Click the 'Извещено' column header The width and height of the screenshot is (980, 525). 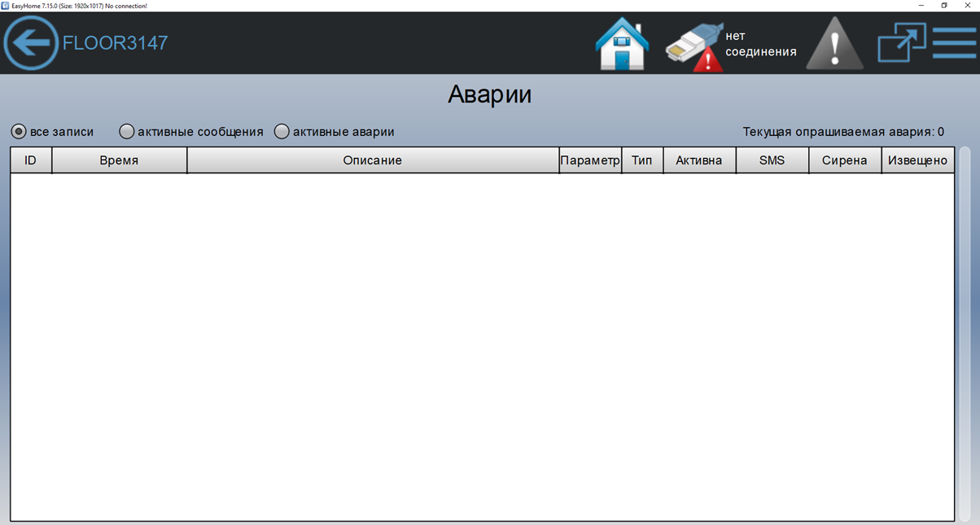(x=917, y=160)
